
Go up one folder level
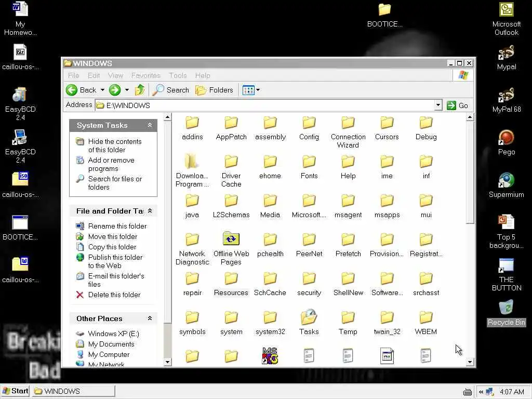140,90
